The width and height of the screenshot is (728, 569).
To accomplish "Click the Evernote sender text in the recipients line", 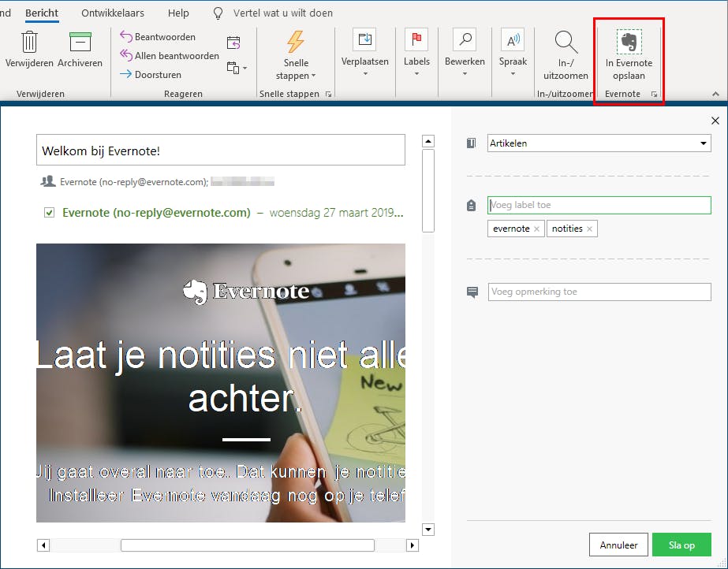I will point(134,182).
